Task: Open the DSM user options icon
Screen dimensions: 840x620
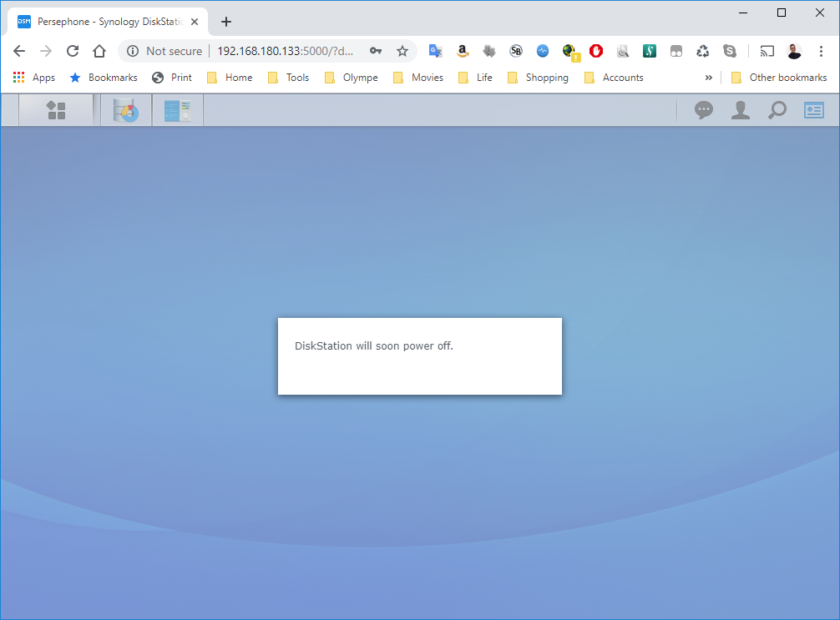Action: [x=741, y=110]
